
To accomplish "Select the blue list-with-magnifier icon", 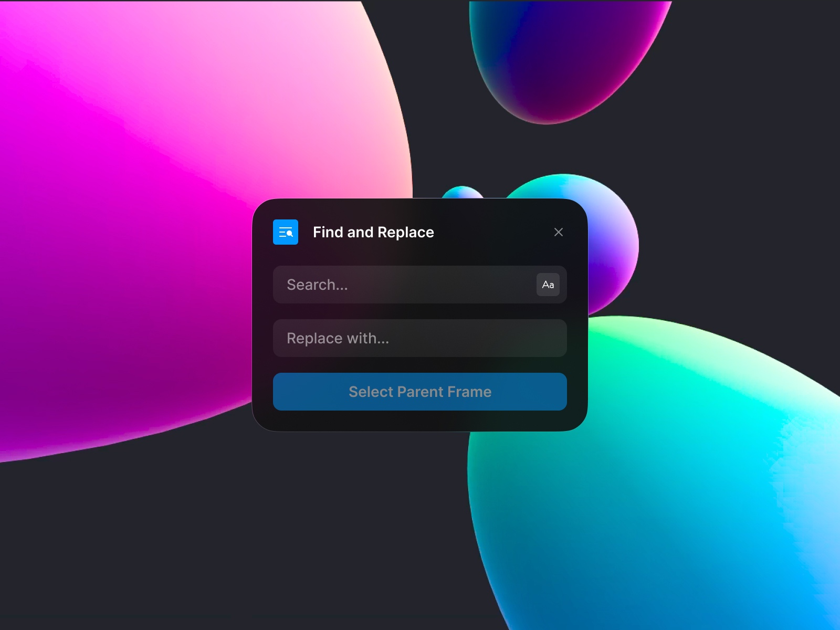I will click(x=286, y=232).
